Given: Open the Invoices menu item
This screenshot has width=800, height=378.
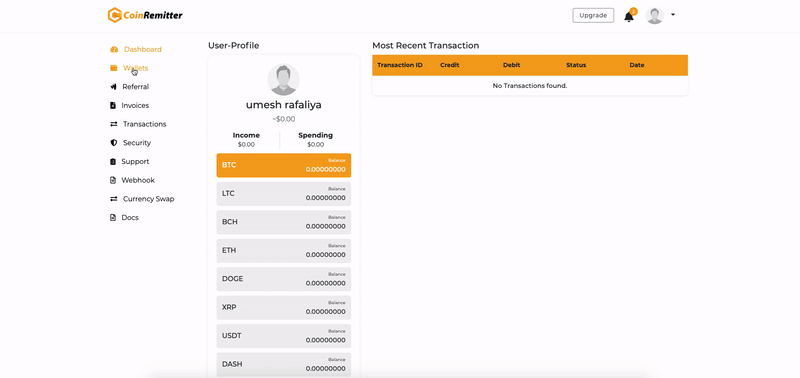Looking at the screenshot, I should [135, 106].
